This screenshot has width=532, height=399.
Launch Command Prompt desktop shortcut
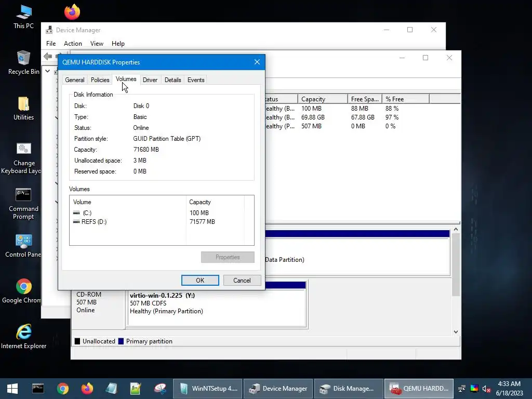tap(23, 204)
